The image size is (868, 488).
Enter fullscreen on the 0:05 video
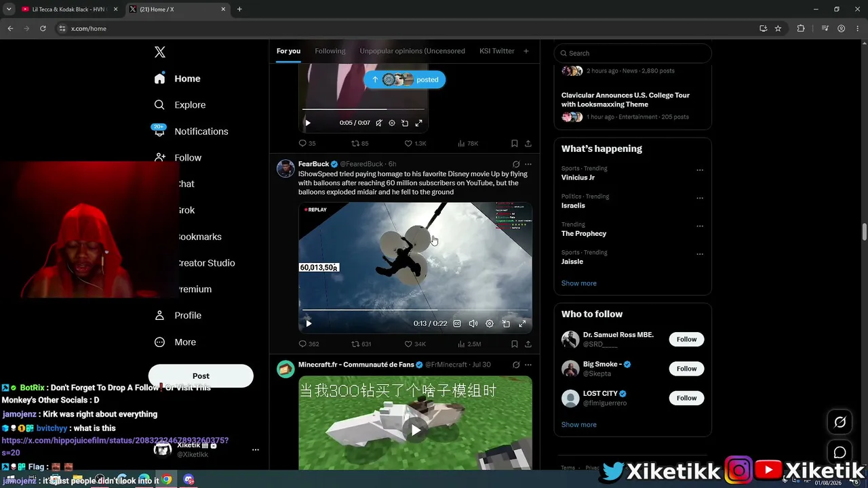point(419,123)
